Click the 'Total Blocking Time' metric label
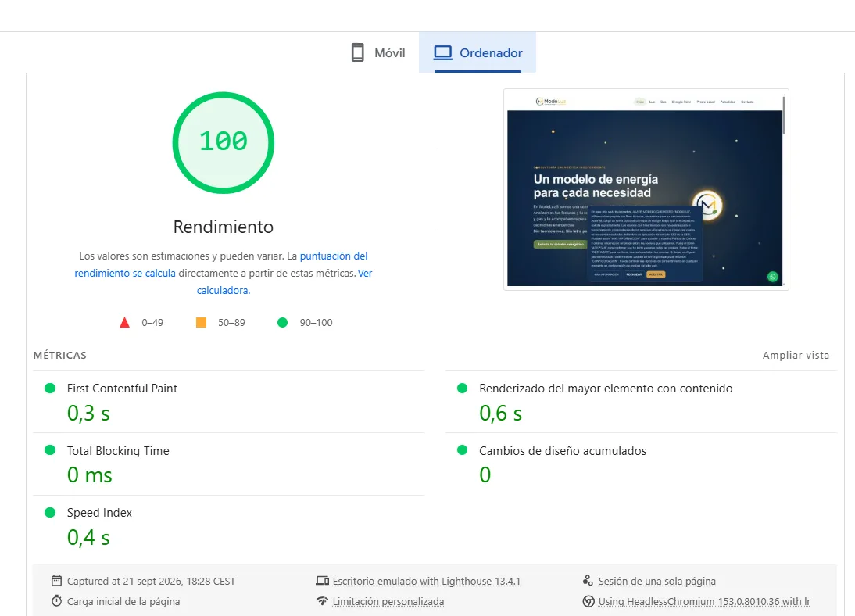Screen dimensions: 855x616 pos(118,451)
